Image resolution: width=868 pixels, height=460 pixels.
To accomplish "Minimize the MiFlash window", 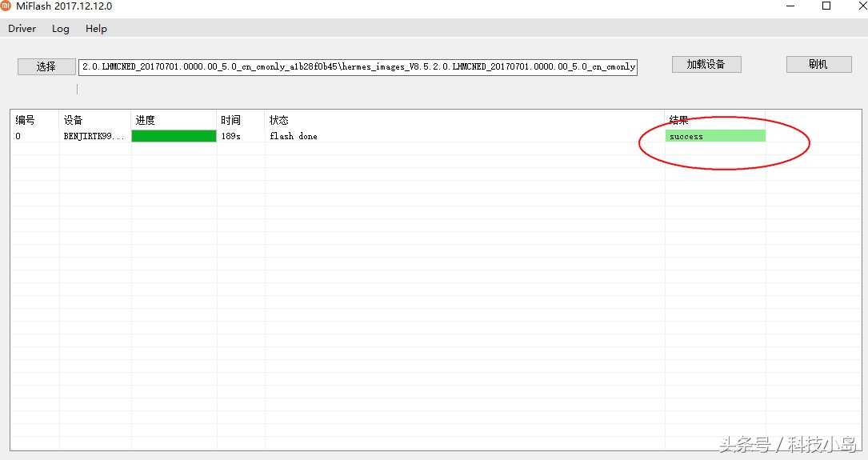I will tap(790, 6).
